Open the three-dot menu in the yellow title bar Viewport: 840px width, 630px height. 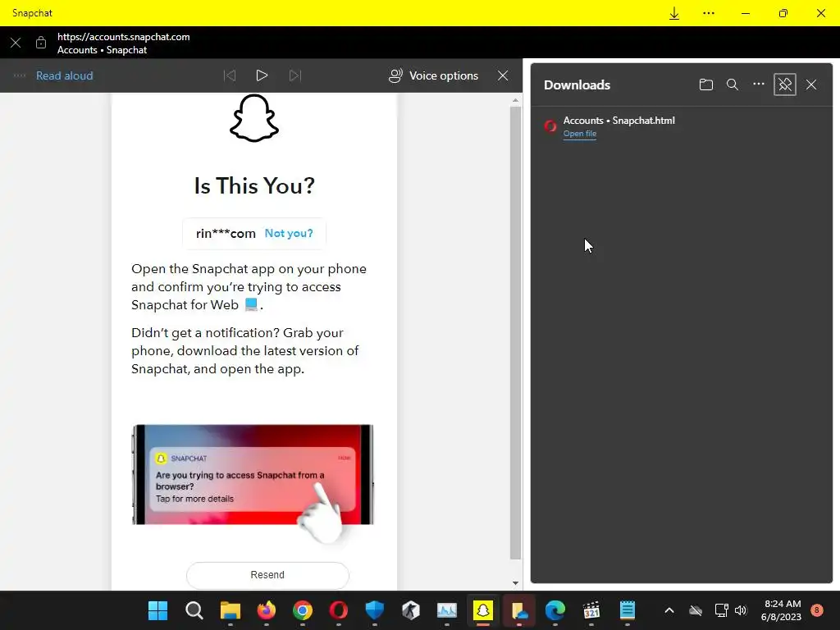pyautogui.click(x=708, y=13)
